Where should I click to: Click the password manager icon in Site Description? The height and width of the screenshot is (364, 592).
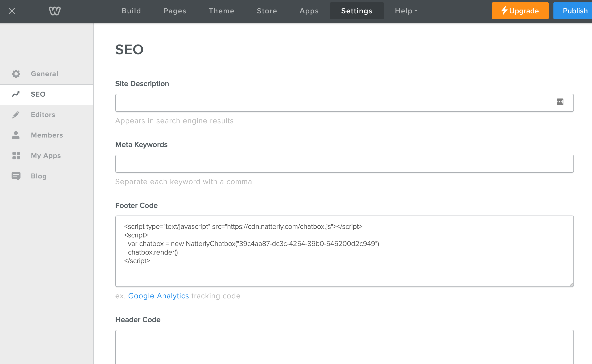560,102
